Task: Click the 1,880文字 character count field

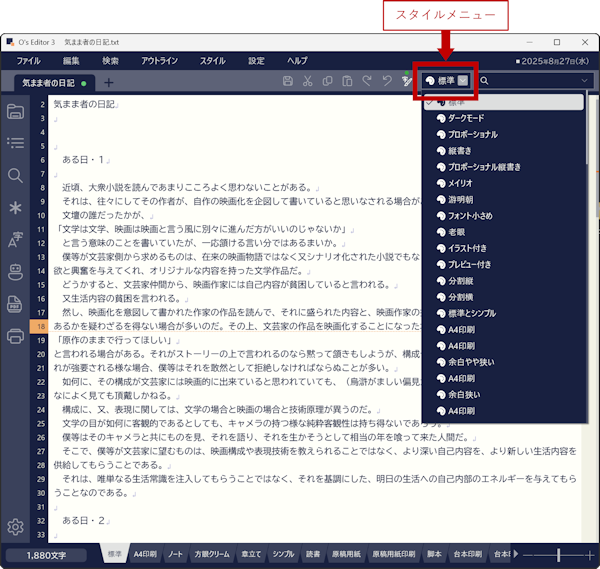Action: pos(45,553)
